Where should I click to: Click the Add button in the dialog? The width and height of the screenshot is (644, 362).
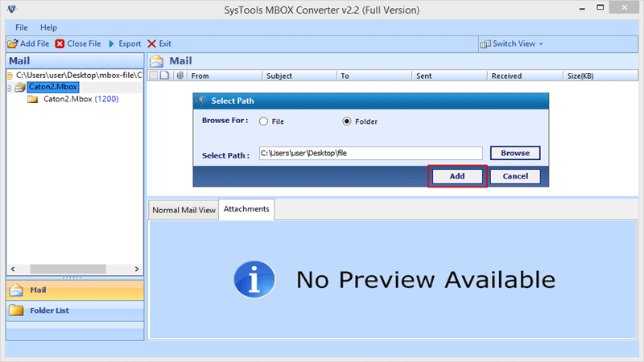click(x=457, y=176)
